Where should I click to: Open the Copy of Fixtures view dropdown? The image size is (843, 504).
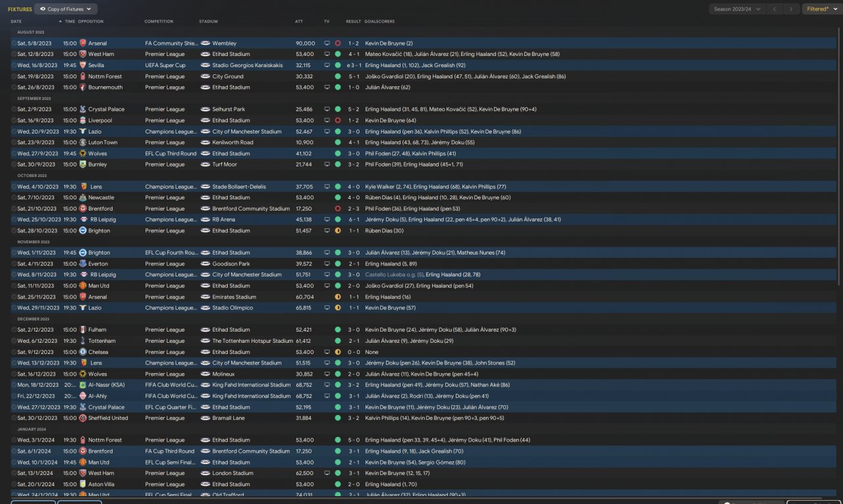(66, 9)
